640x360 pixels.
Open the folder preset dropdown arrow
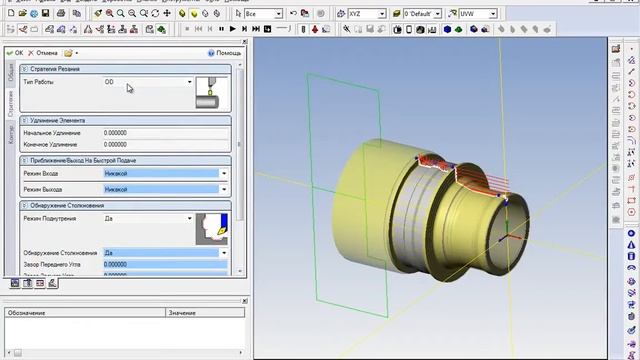coord(77,53)
